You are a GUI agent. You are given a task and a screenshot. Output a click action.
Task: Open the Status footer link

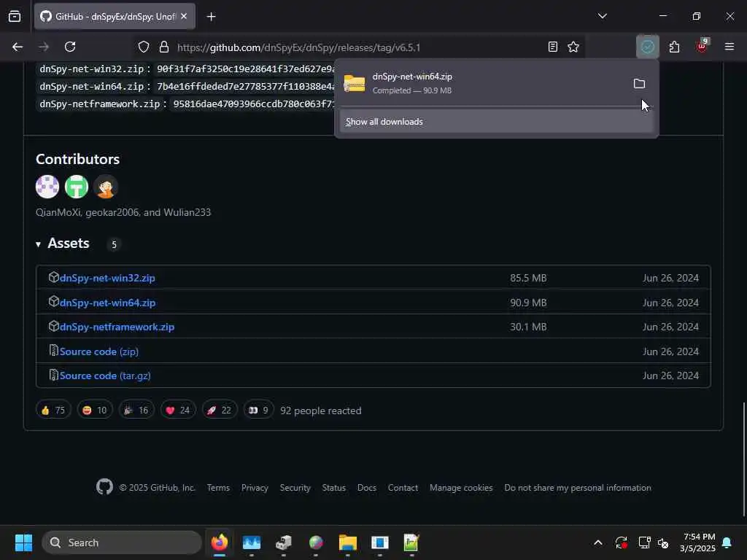click(x=333, y=488)
